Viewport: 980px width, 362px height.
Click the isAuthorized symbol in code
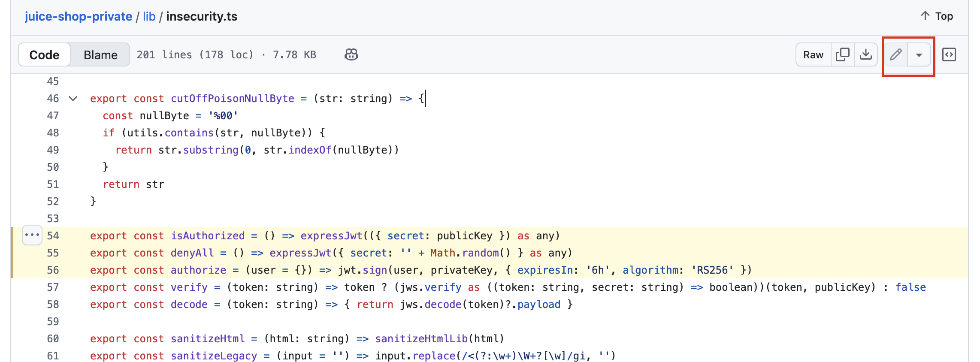pyautogui.click(x=208, y=236)
